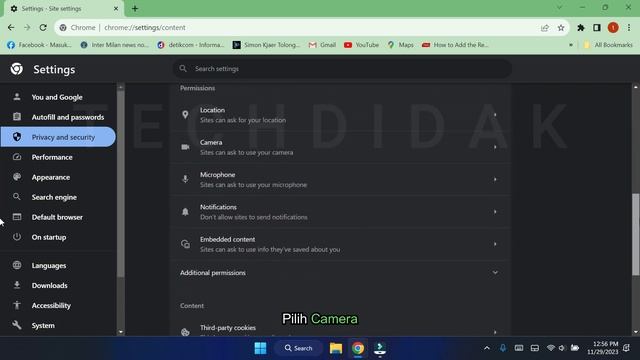Click the browser back arrow
Viewport: 640px width, 360px height.
[11, 28]
